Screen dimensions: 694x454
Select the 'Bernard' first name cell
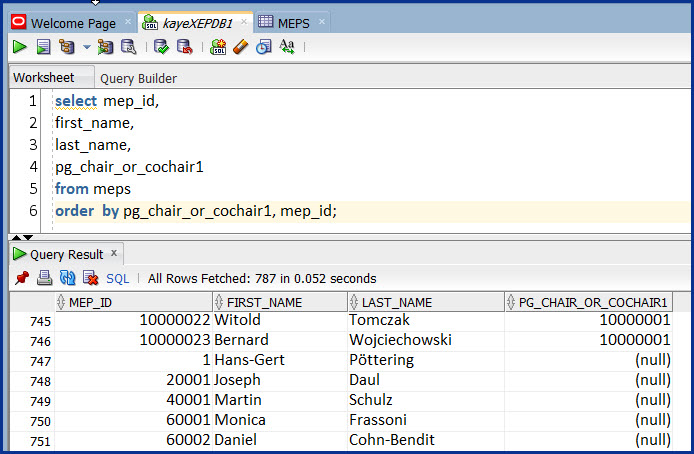click(x=280, y=340)
